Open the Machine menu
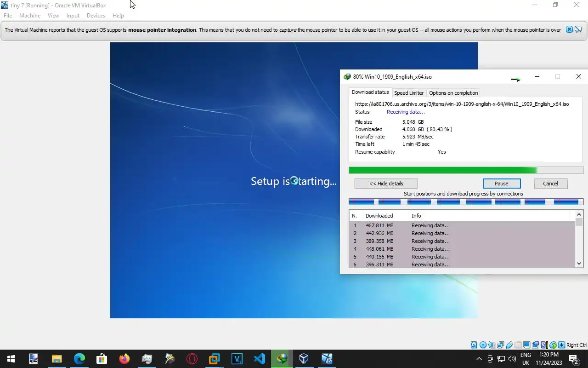This screenshot has width=588, height=368. [30, 15]
